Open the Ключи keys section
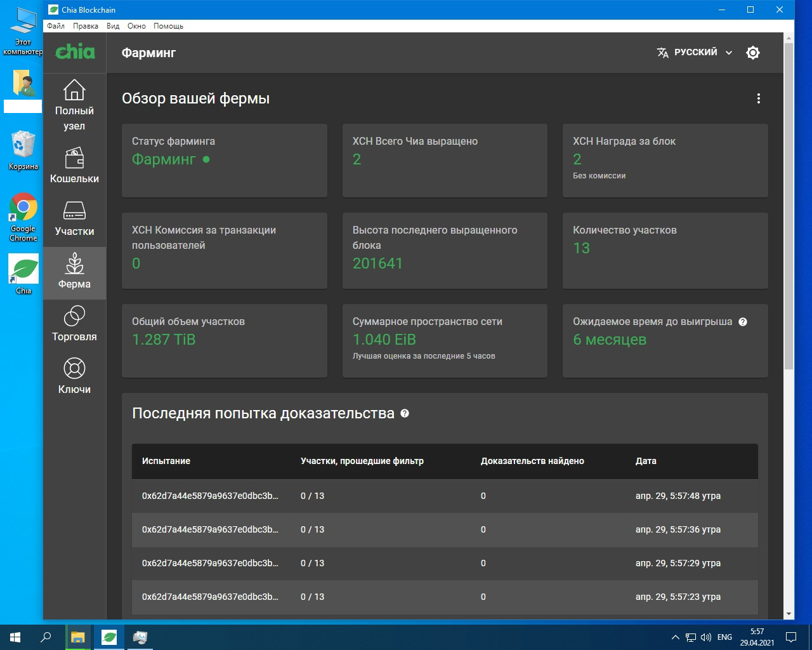The height and width of the screenshot is (650, 812). tap(74, 376)
